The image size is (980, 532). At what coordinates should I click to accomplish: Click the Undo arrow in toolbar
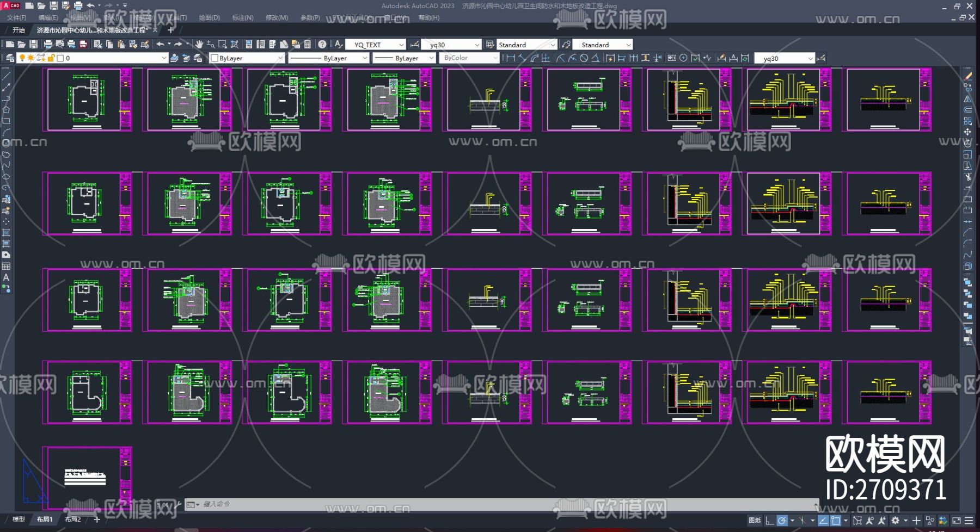click(160, 45)
